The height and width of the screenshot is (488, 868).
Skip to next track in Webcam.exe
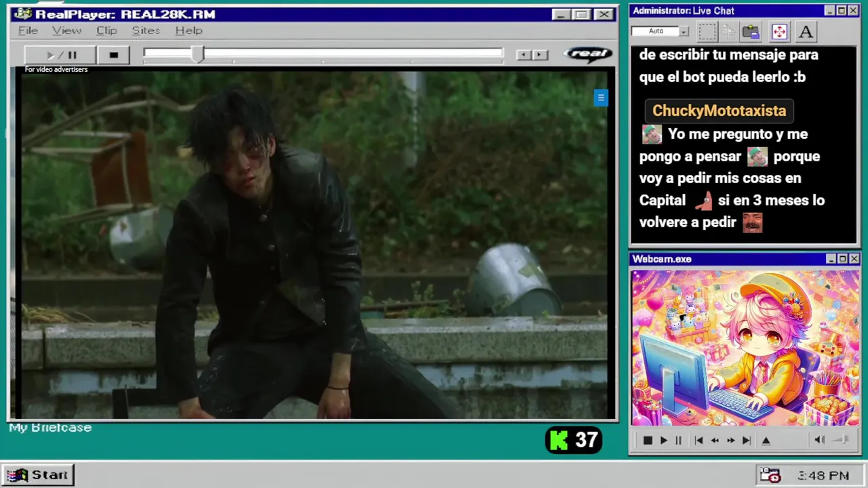(746, 441)
